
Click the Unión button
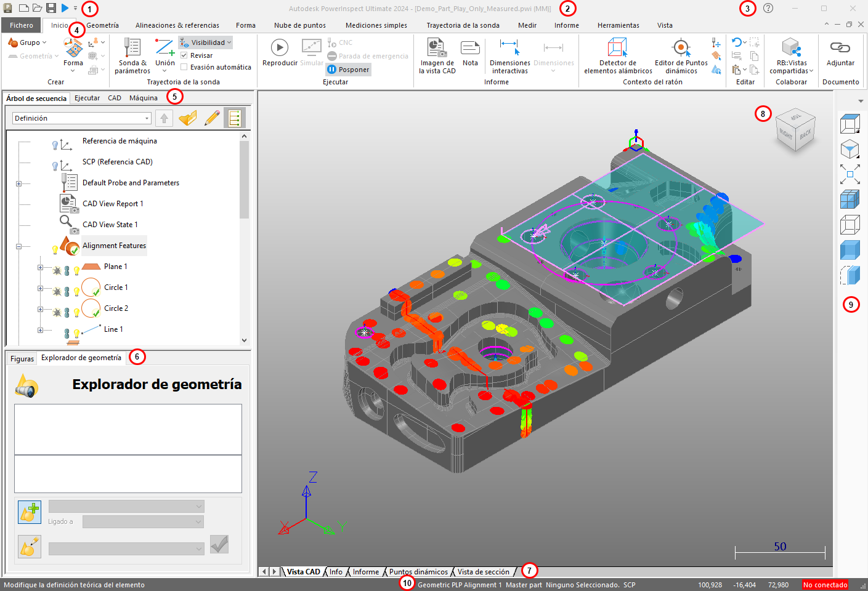pos(165,56)
